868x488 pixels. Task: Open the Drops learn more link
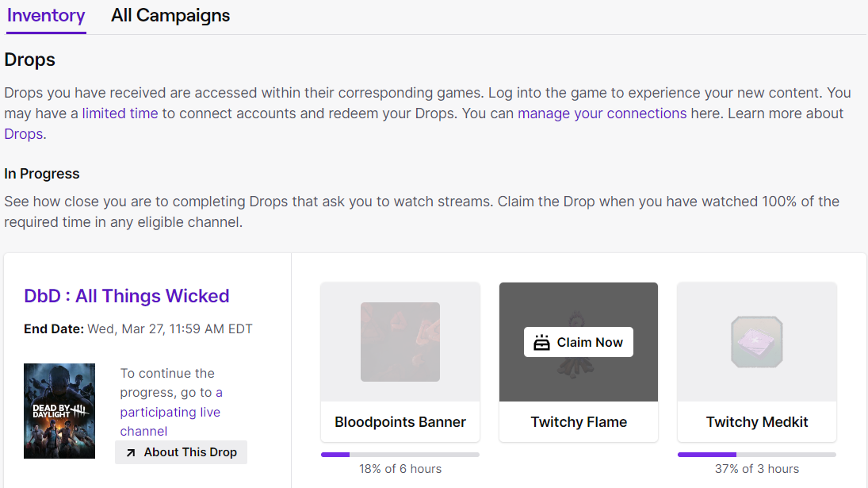pyautogui.click(x=23, y=133)
